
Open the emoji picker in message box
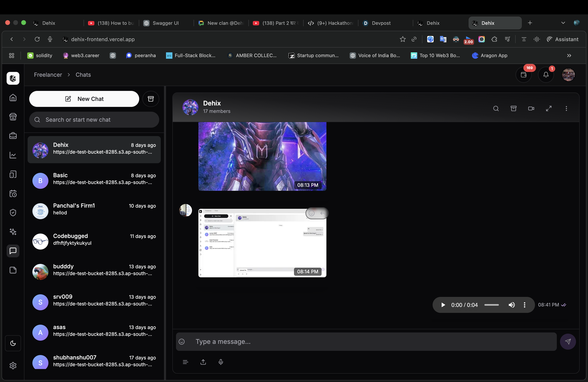point(182,341)
